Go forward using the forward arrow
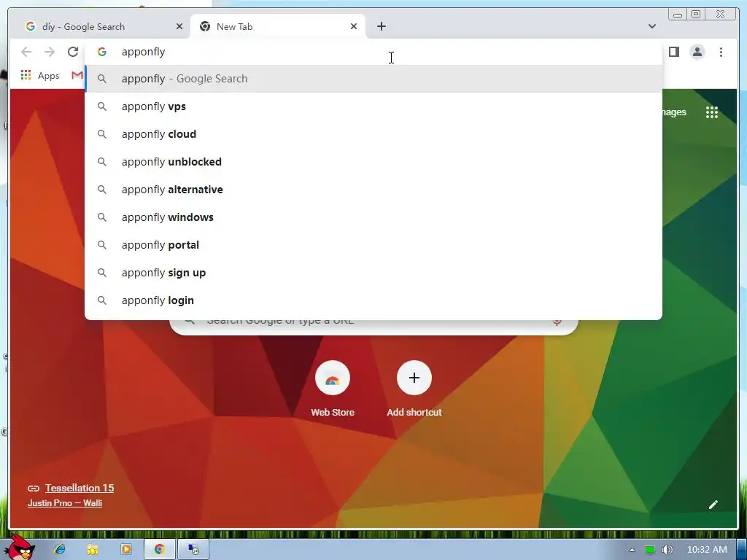This screenshot has height=560, width=747. click(50, 52)
